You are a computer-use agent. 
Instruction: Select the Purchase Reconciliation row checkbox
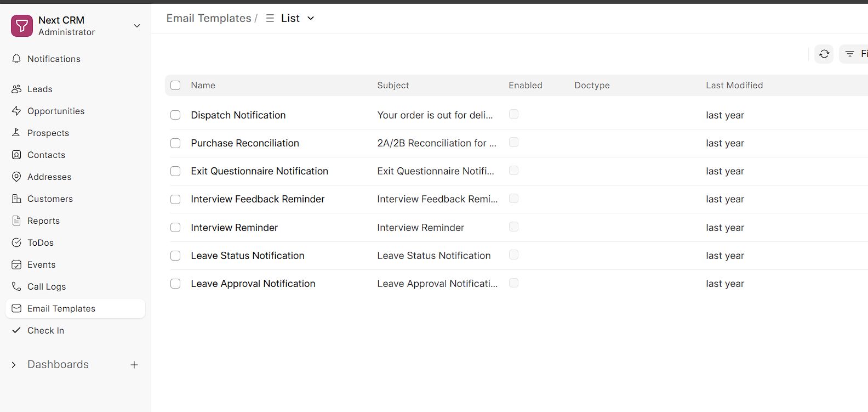(175, 143)
